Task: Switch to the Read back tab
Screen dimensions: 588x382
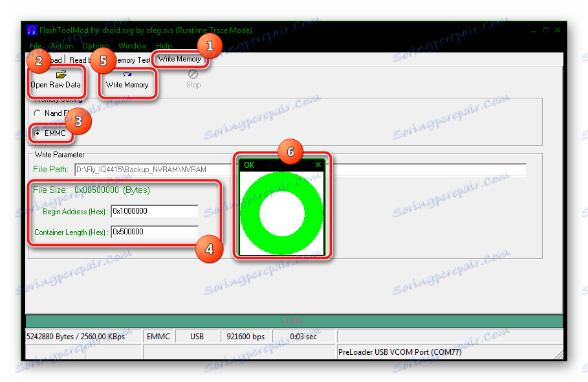Action: [x=80, y=60]
